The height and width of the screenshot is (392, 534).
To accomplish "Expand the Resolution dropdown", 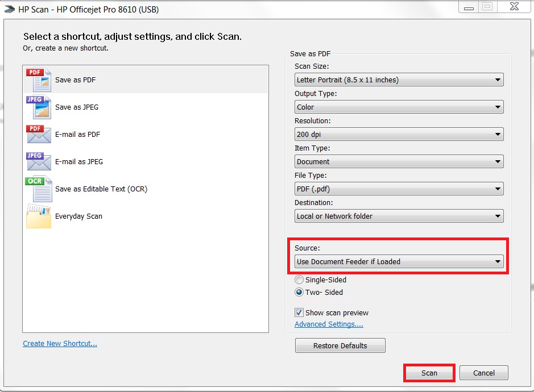I will (399, 135).
